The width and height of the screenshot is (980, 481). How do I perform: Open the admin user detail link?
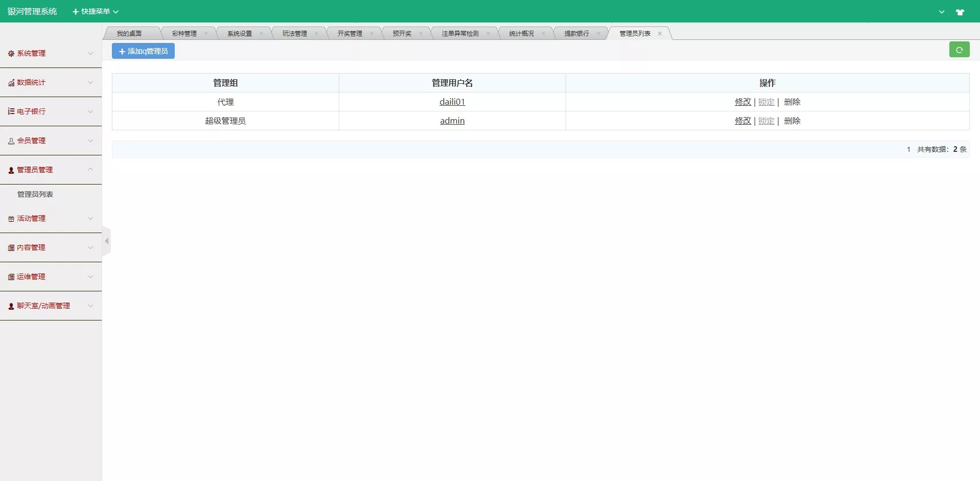452,121
